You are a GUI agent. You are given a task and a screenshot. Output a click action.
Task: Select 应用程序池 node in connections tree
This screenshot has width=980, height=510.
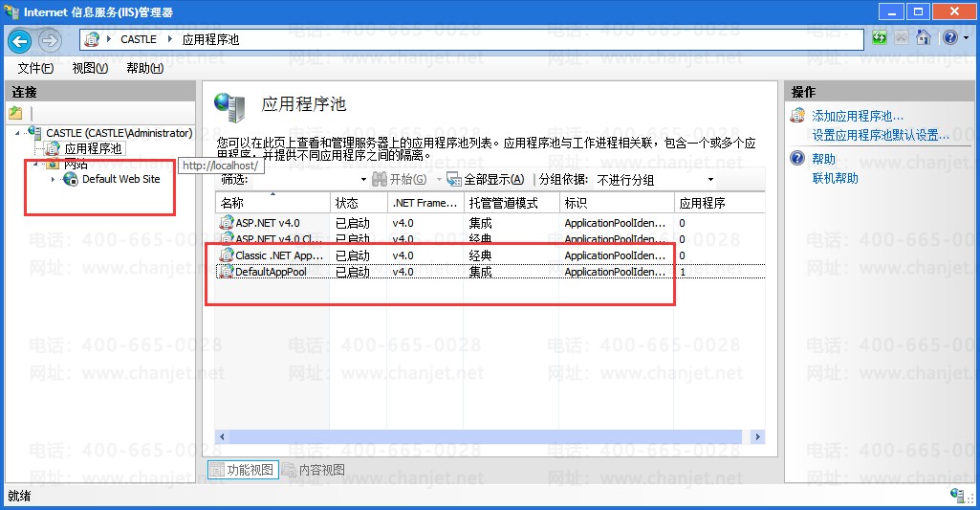[x=93, y=149]
